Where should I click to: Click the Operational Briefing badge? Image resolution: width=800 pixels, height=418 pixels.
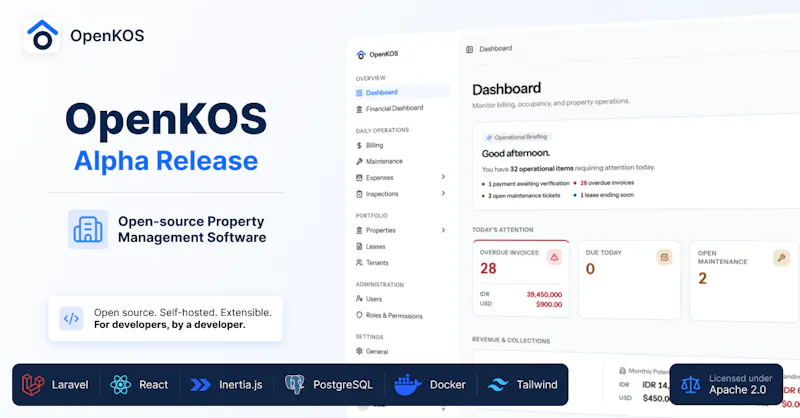coord(517,137)
